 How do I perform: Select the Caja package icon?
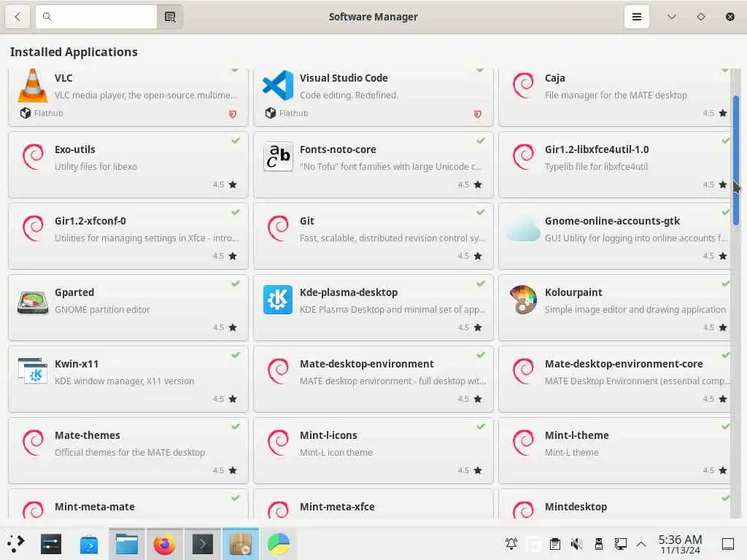point(523,86)
